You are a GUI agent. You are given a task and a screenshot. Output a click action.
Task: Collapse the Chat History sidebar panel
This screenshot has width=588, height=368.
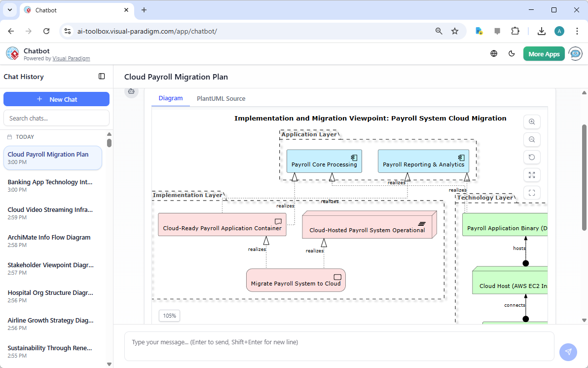point(102,77)
